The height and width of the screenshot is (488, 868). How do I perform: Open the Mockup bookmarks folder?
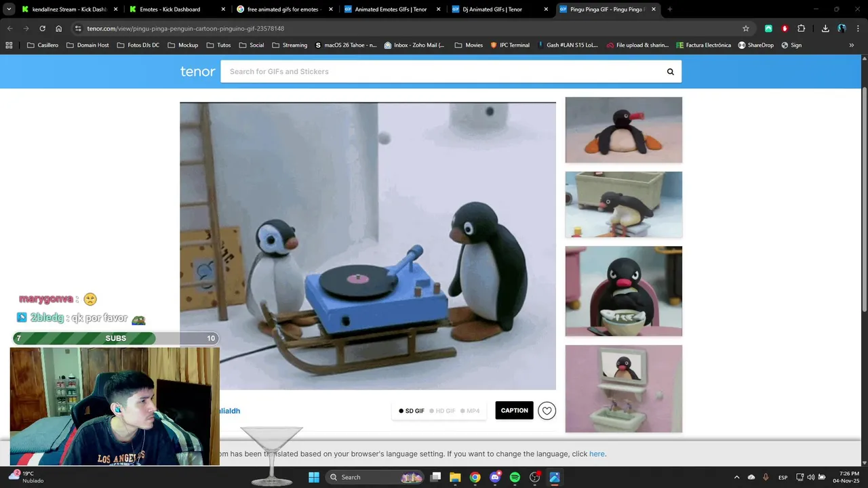(x=183, y=45)
